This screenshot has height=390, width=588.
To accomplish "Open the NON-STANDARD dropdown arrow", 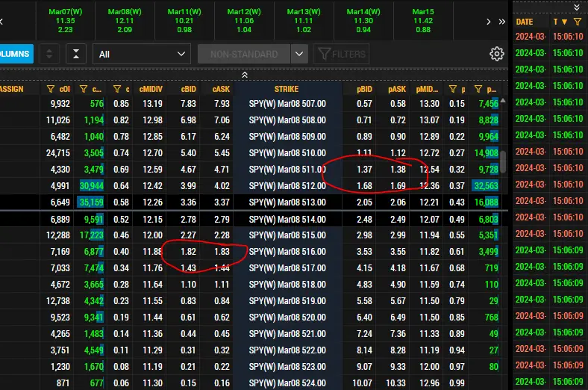I will [x=299, y=54].
